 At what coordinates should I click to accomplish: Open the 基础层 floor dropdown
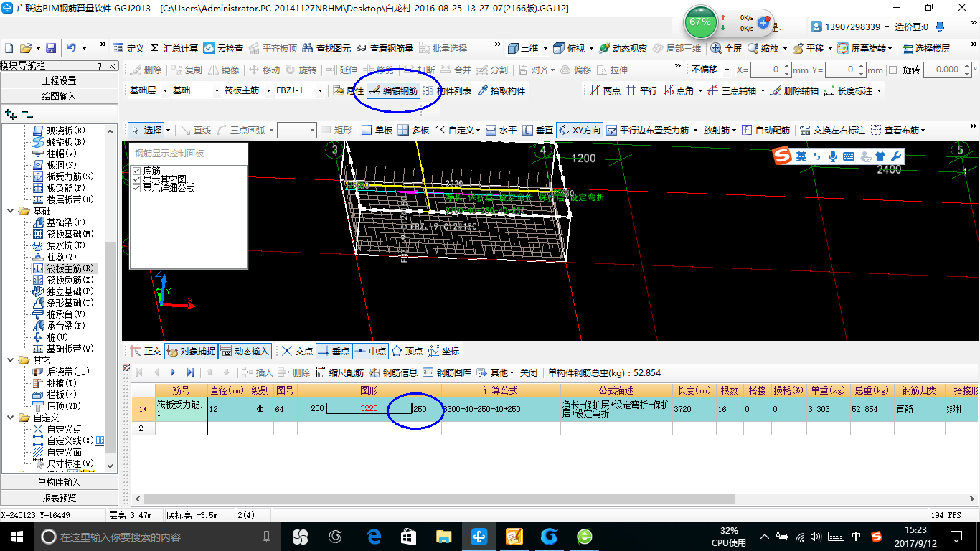(166, 90)
